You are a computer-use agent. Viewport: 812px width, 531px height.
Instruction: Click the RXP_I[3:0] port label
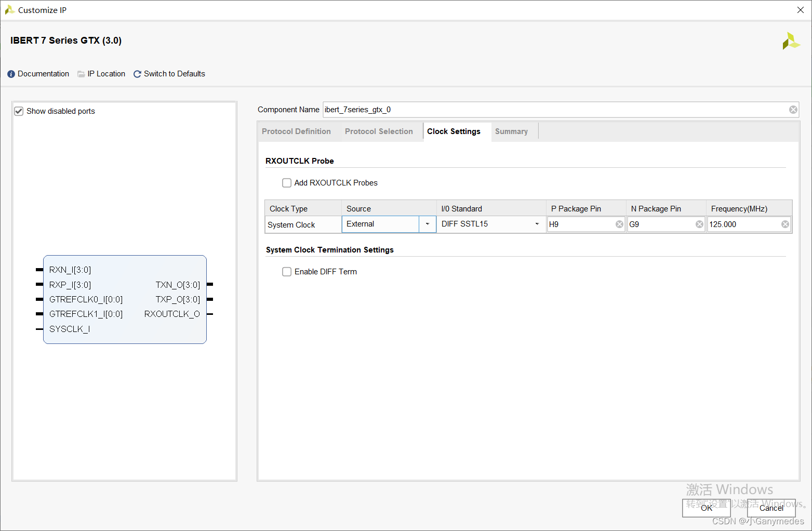70,285
